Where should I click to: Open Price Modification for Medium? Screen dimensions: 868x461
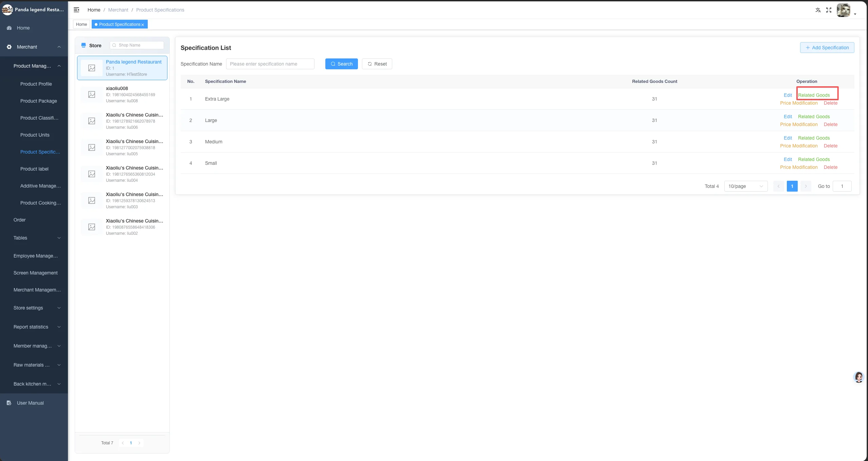[x=799, y=146]
